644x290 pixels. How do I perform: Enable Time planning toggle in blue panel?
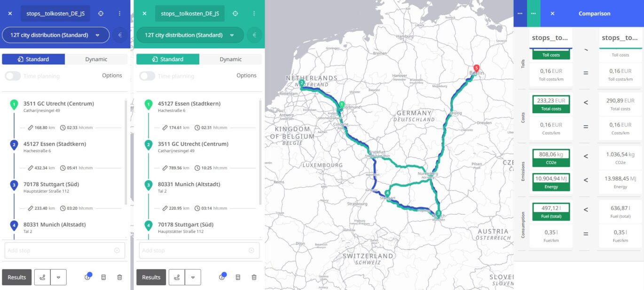pos(13,76)
